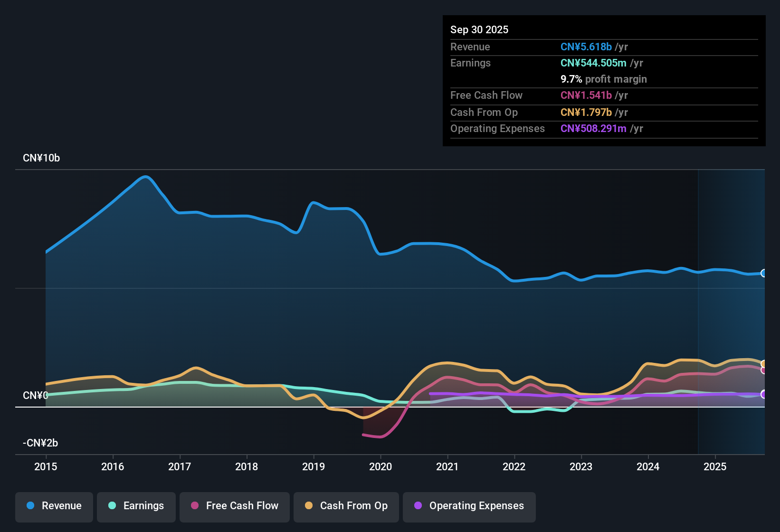Click the CN¥5.618b revenue value link
The width and height of the screenshot is (780, 532).
pos(586,47)
